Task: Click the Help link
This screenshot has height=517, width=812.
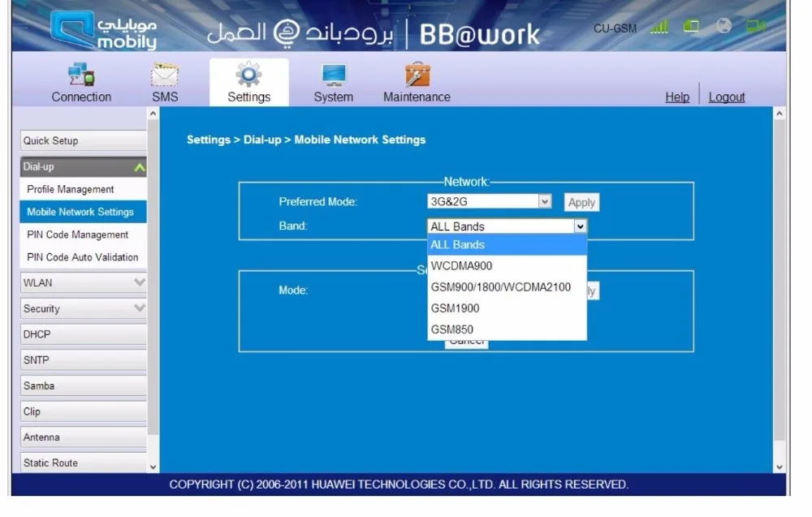Action: point(677,97)
